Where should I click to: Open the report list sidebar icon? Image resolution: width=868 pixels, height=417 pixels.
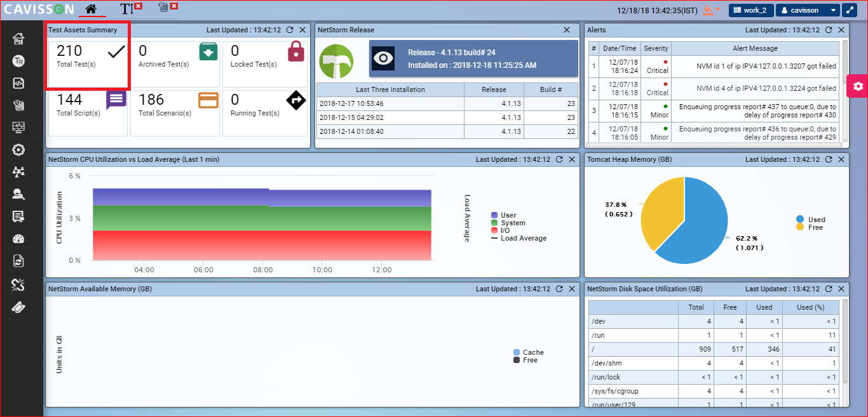(x=18, y=216)
